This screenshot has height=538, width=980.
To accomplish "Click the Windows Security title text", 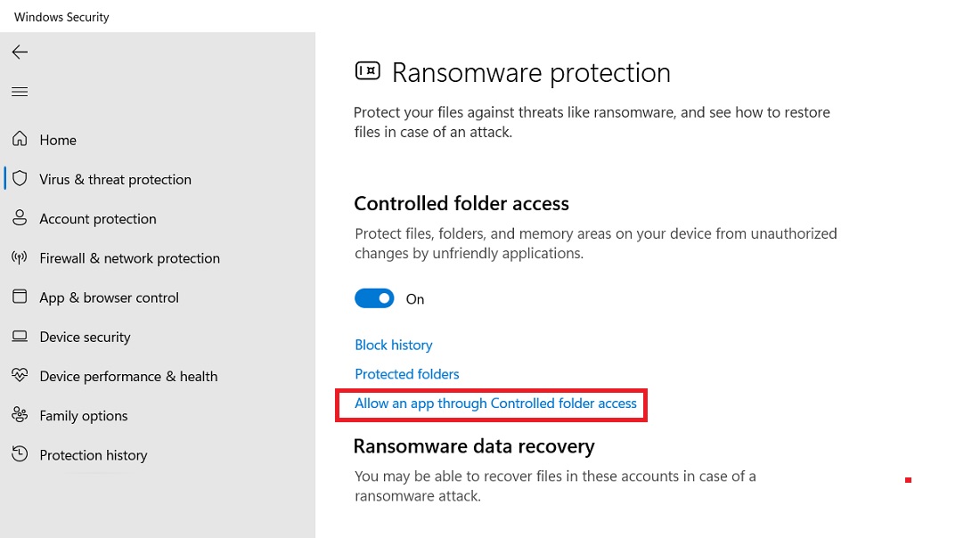I will coord(61,16).
